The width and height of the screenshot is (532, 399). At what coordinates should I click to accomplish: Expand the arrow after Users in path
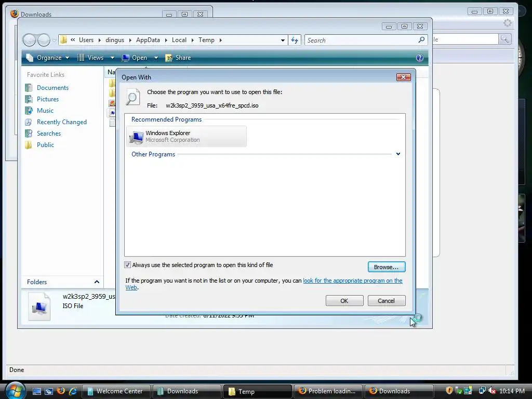(x=99, y=40)
